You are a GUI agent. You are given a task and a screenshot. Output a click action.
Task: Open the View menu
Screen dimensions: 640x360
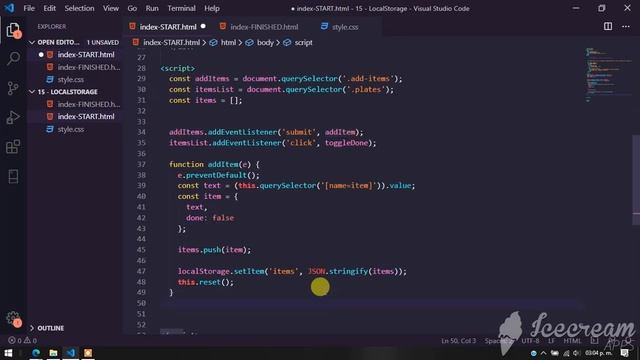(111, 8)
